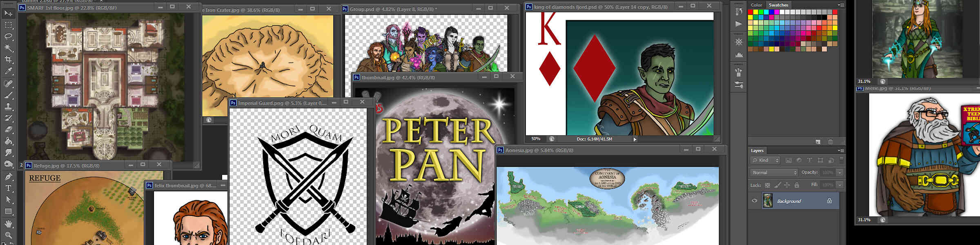Viewport: 980px width, 245px height.
Task: Pick the pure blue swatch in top row
Action: (772, 12)
